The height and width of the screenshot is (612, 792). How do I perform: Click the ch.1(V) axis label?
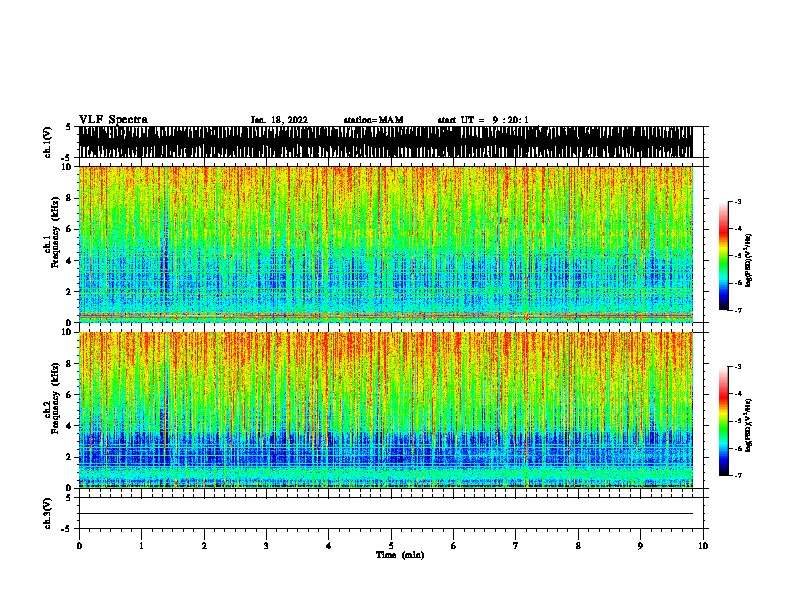[x=47, y=142]
